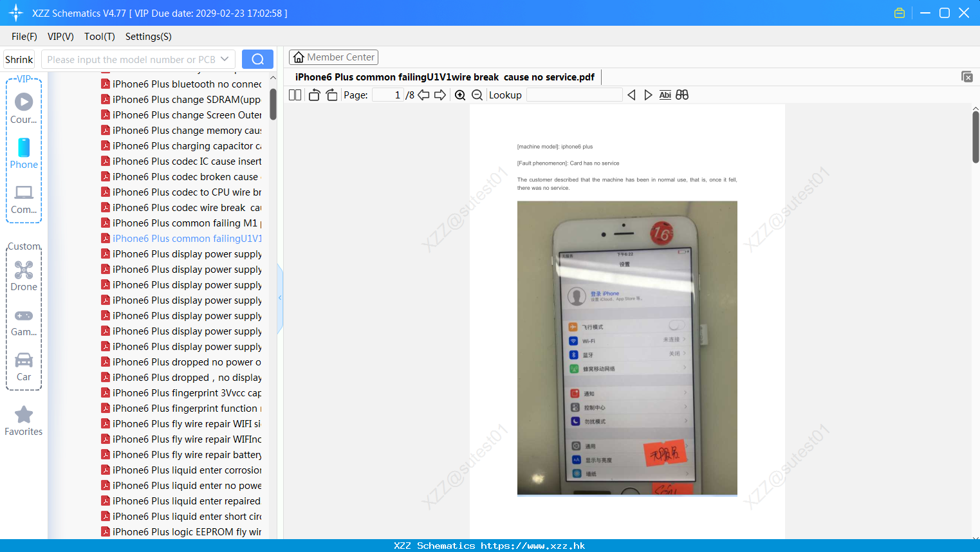Open the Settings(S) menu
This screenshot has height=552, width=980.
click(x=149, y=37)
